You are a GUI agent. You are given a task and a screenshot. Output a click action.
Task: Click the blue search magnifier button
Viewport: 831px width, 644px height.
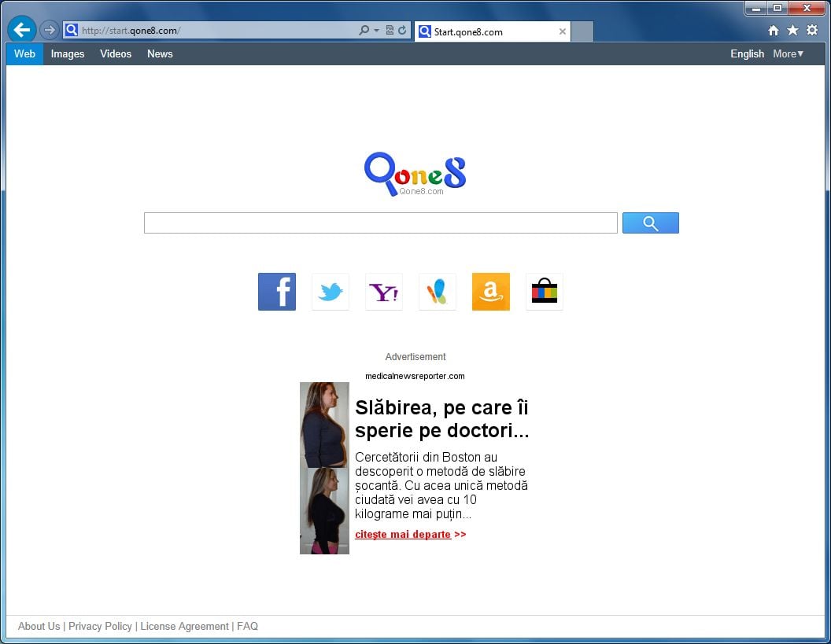[x=650, y=223]
